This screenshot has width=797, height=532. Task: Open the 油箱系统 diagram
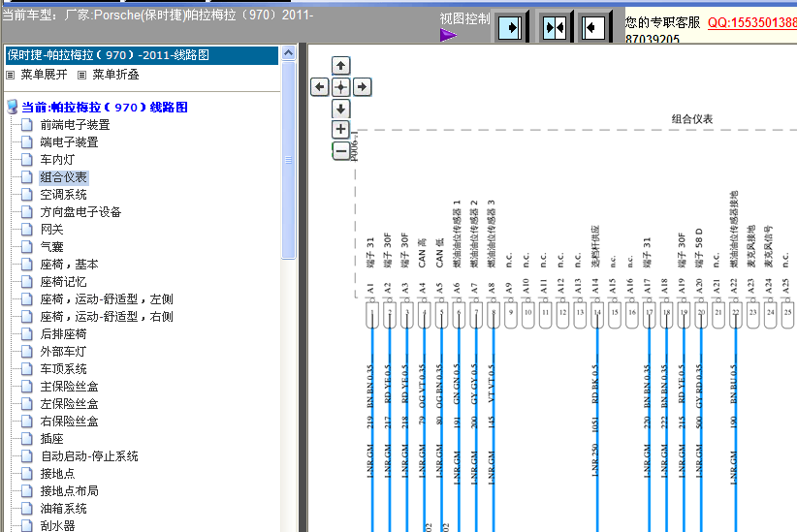pyautogui.click(x=64, y=509)
